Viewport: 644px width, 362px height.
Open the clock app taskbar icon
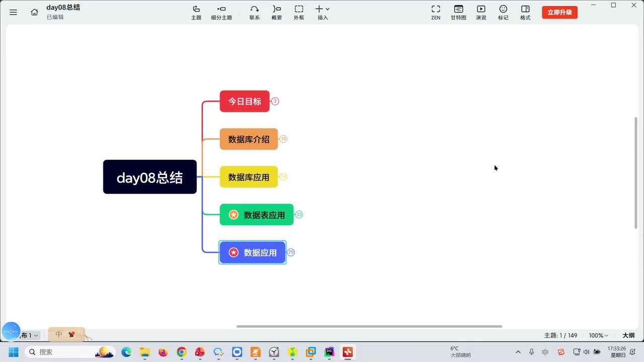coord(274,352)
